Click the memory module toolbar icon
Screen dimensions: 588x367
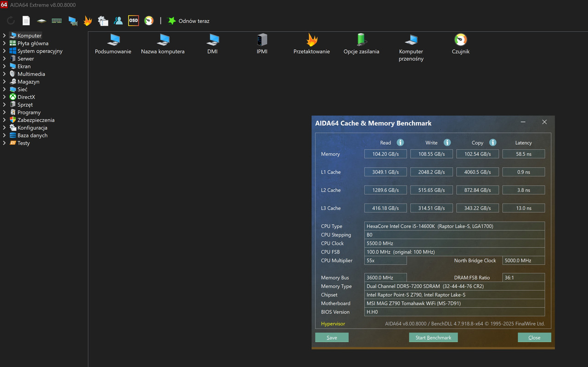57,21
